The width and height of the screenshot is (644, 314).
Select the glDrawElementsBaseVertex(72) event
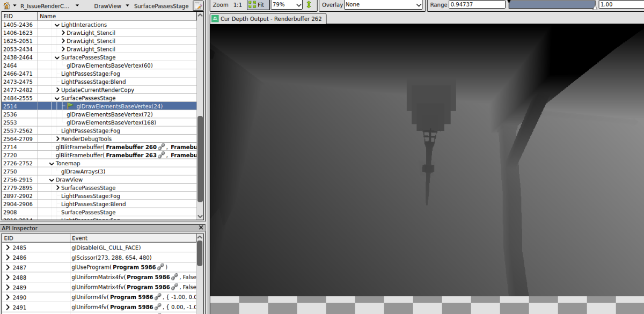(x=109, y=114)
